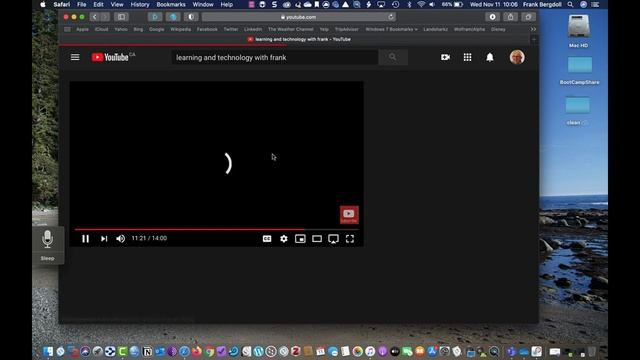The image size is (640, 360).
Task: Show the Safari tab overview
Action: click(x=528, y=17)
